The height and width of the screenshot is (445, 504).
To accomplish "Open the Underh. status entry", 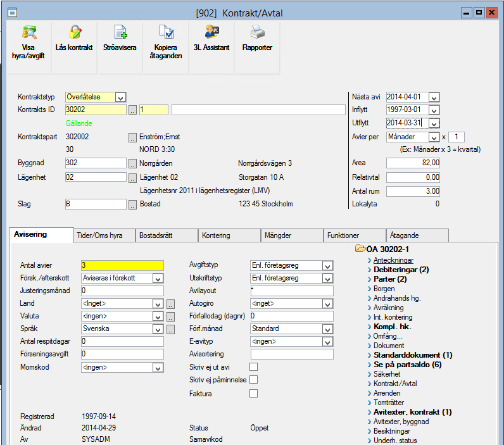I will [x=395, y=441].
